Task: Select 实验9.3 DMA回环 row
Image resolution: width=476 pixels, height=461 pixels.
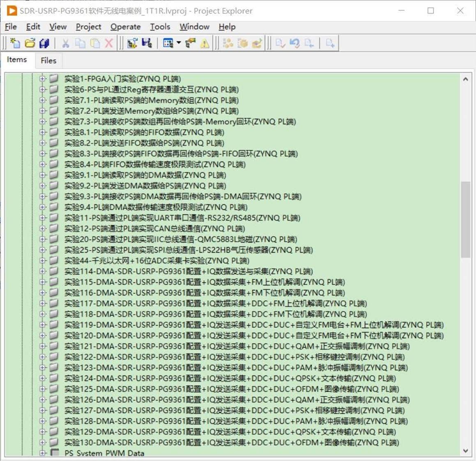Action: pos(183,196)
